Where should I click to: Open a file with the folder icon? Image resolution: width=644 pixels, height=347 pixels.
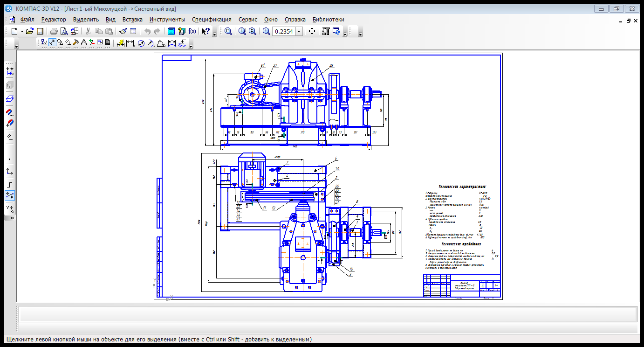tap(29, 31)
